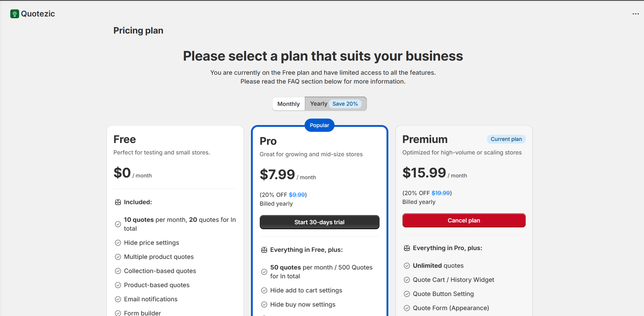Screen dimensions: 644x316
Task: Click checkmark icon next to Collection-based quotes
Action: (x=118, y=271)
